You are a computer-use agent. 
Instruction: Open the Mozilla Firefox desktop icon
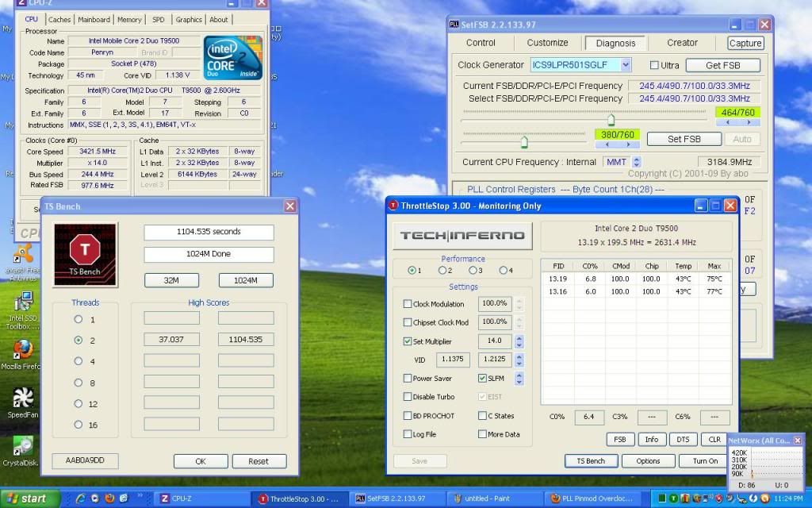click(22, 355)
